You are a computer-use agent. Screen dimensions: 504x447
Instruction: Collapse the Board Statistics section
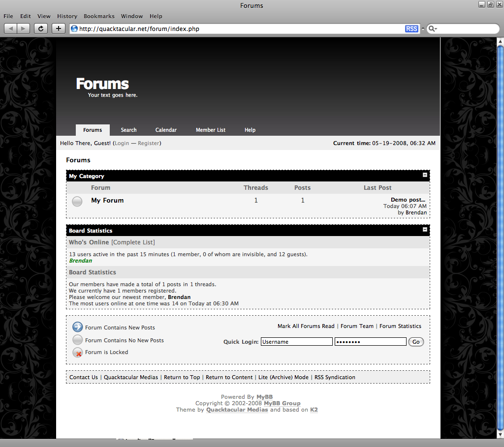coord(425,230)
